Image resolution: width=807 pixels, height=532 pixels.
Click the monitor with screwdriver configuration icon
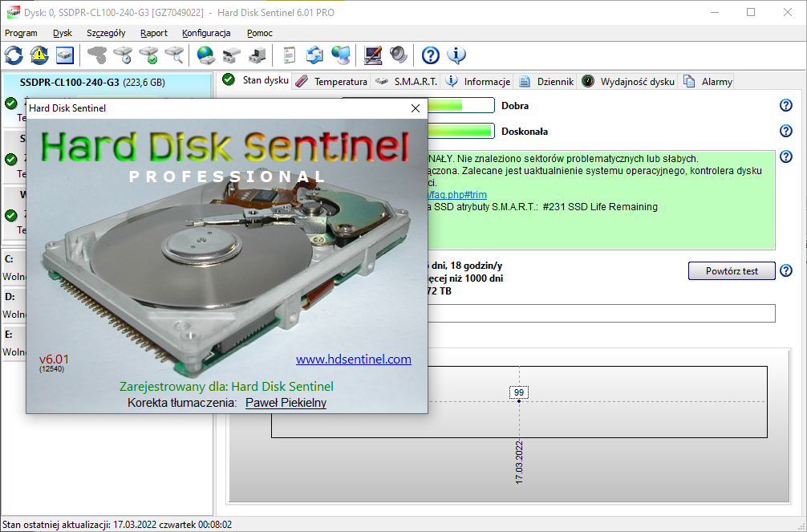(x=373, y=55)
